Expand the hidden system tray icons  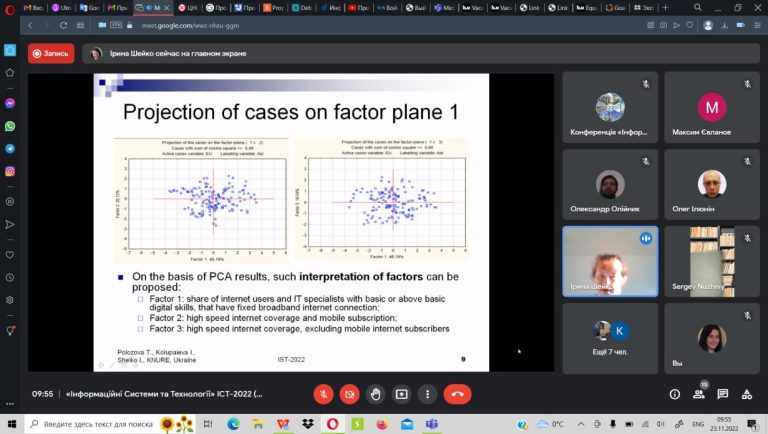tap(581, 424)
